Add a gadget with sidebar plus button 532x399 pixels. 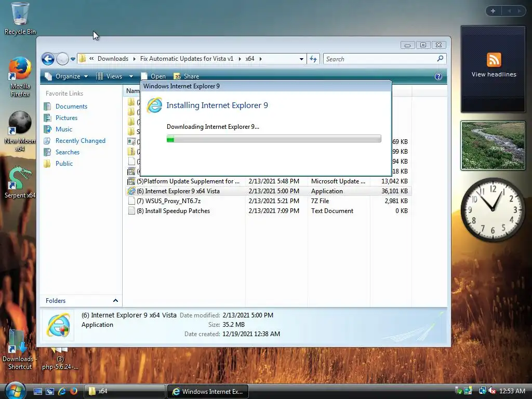[x=493, y=11]
